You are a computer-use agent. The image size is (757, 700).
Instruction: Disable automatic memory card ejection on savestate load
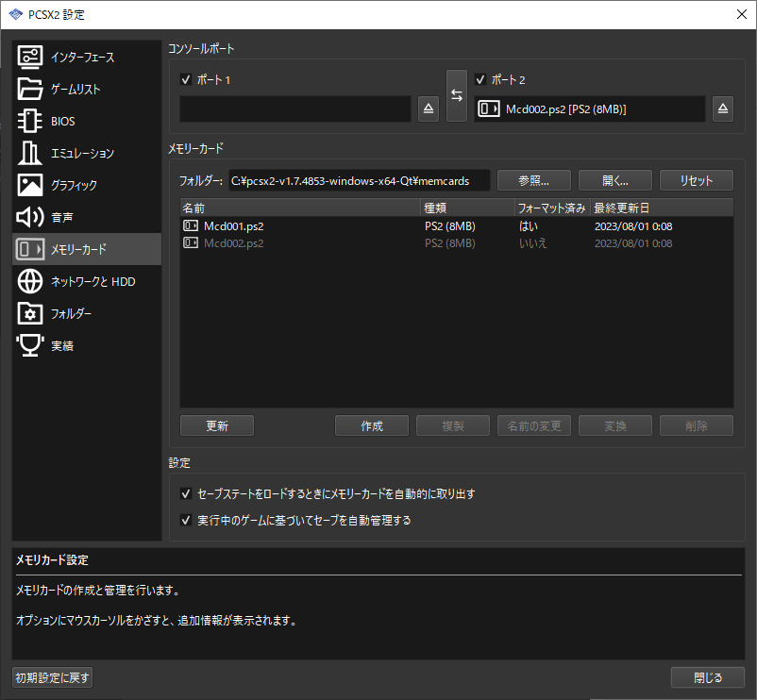186,492
